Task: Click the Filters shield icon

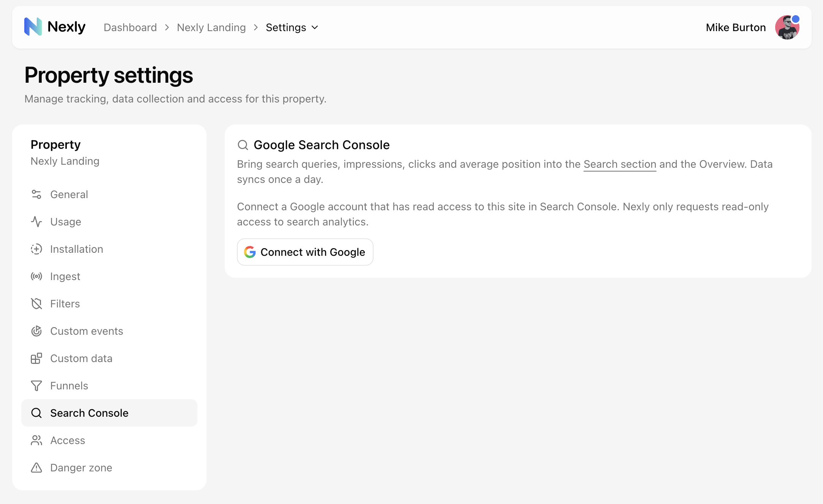Action: (x=36, y=304)
